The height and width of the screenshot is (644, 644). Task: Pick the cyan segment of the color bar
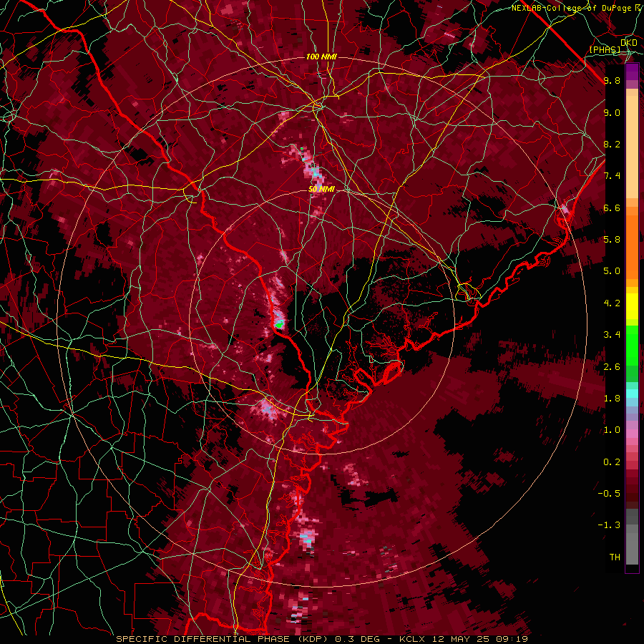point(632,394)
